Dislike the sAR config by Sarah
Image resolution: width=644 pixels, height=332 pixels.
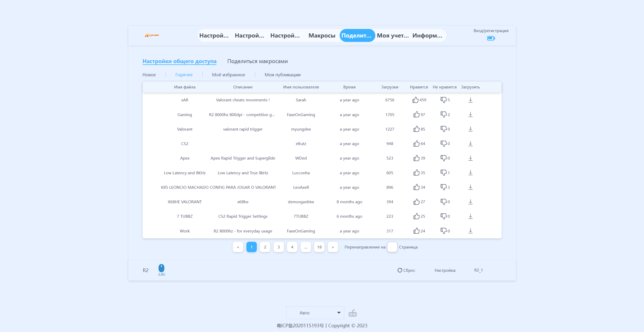tap(443, 100)
